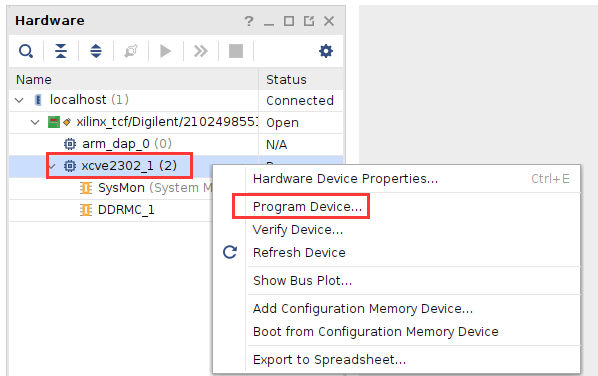The width and height of the screenshot is (598, 376).
Task: Expand all hardware tree items
Action: (x=96, y=51)
